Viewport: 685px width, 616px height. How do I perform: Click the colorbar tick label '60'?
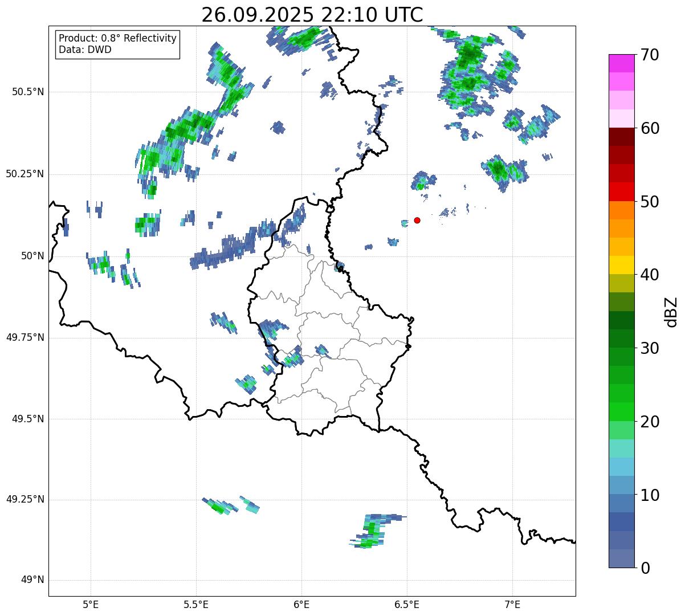[x=650, y=128]
